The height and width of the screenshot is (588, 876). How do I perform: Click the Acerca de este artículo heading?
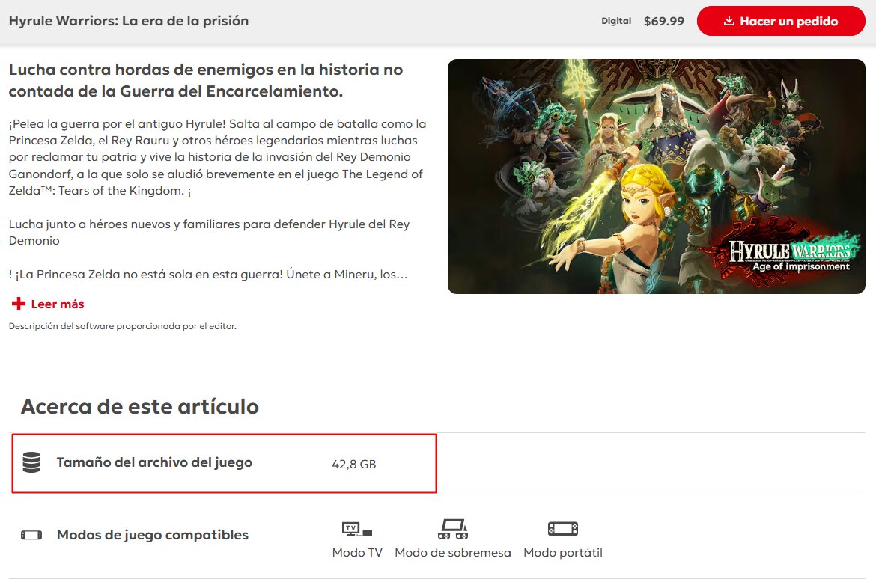pos(140,406)
